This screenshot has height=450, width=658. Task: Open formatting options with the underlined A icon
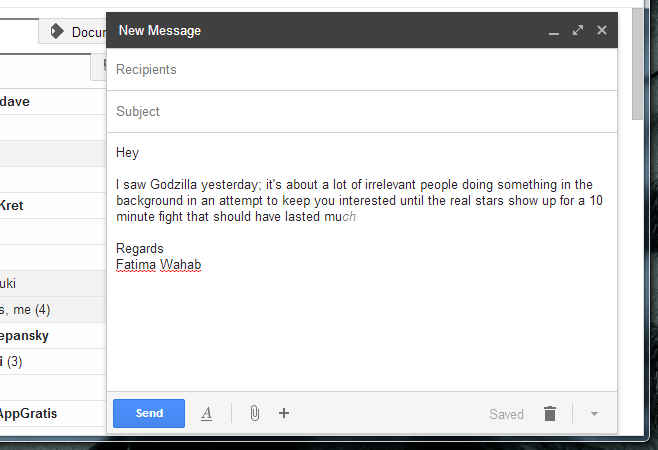[x=206, y=413]
